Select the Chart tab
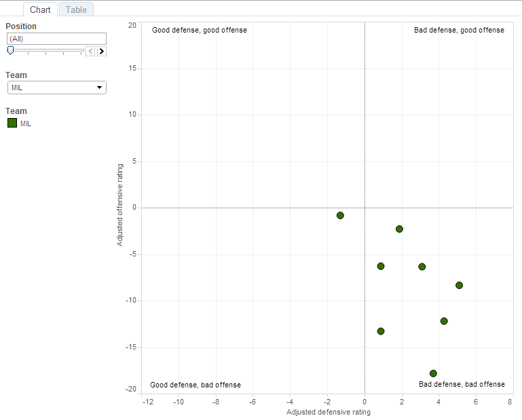This screenshot has height=420, width=522. 40,9
